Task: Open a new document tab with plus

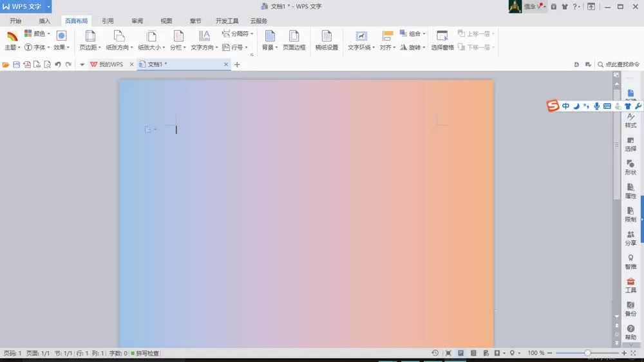Action: (237, 64)
